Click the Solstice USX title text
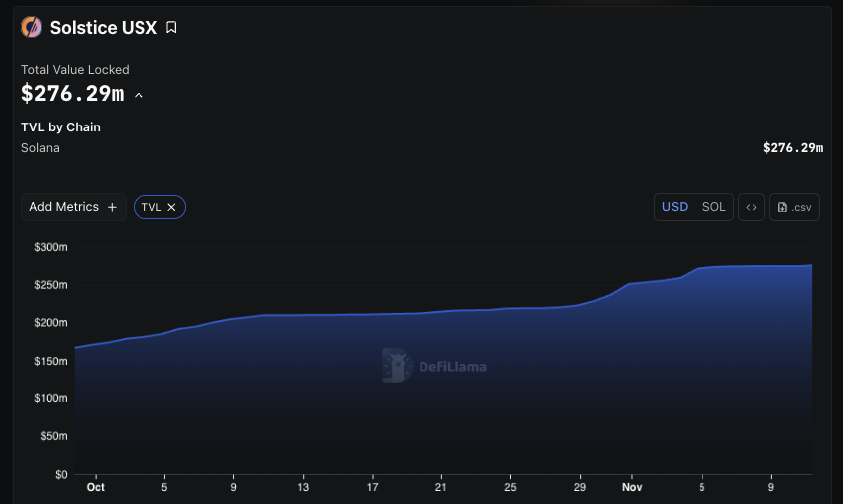This screenshot has width=843, height=504. coord(104,28)
